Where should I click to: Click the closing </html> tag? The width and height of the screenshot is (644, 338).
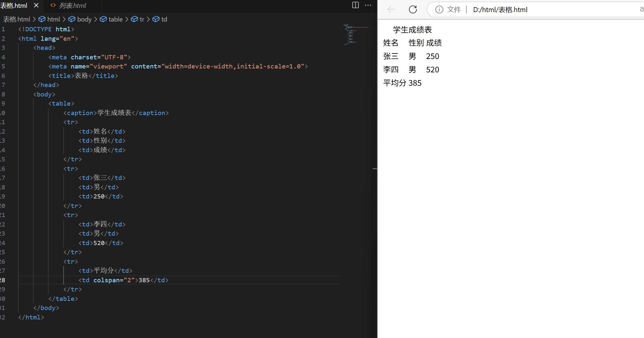(31, 317)
